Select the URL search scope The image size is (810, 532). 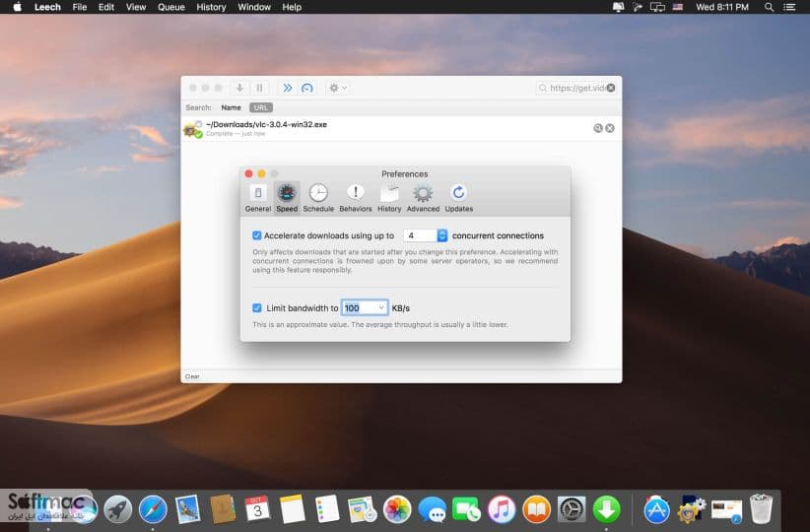(261, 107)
